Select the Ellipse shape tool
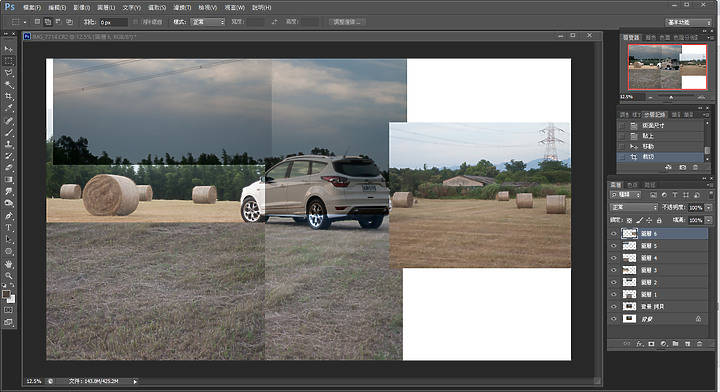 pyautogui.click(x=9, y=252)
